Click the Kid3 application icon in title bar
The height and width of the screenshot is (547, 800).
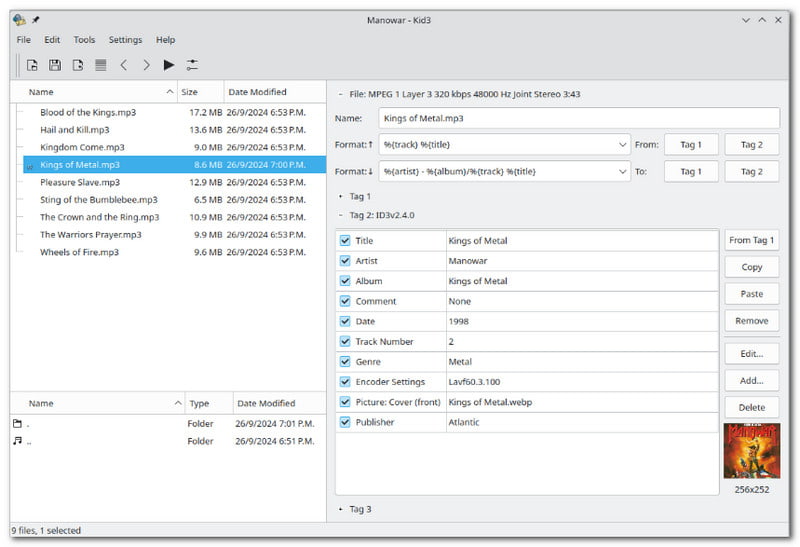tap(19, 20)
